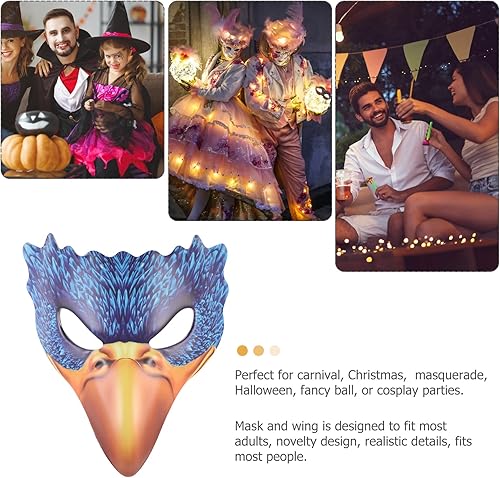Select the outdoor party couple photo

point(417,136)
